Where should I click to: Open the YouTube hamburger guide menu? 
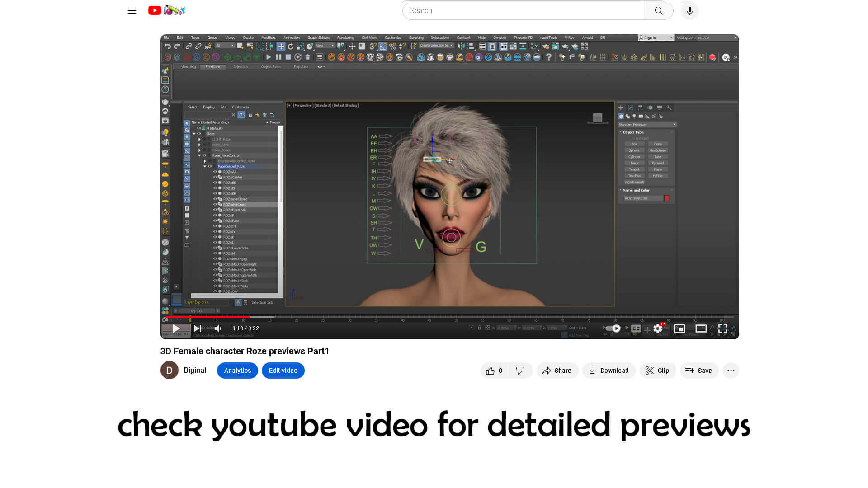tap(132, 11)
